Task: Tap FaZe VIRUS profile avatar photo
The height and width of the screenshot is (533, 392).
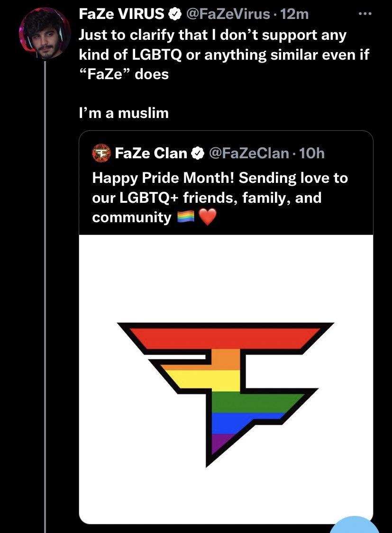Action: coord(45,34)
